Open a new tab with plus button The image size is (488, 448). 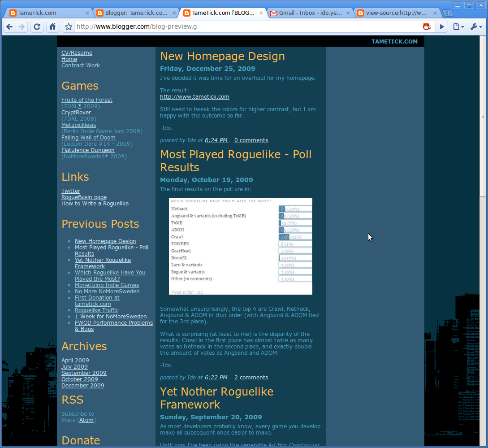448,13
